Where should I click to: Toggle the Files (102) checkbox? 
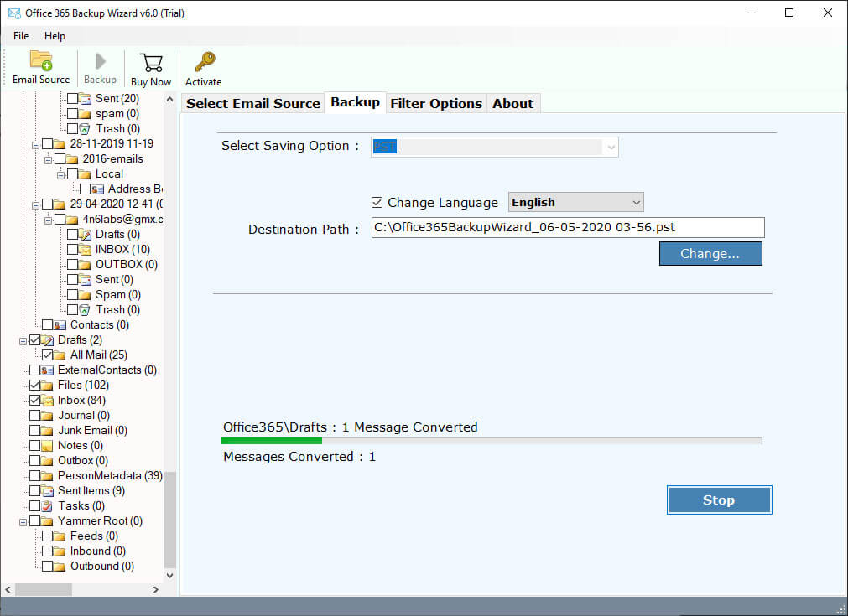34,385
